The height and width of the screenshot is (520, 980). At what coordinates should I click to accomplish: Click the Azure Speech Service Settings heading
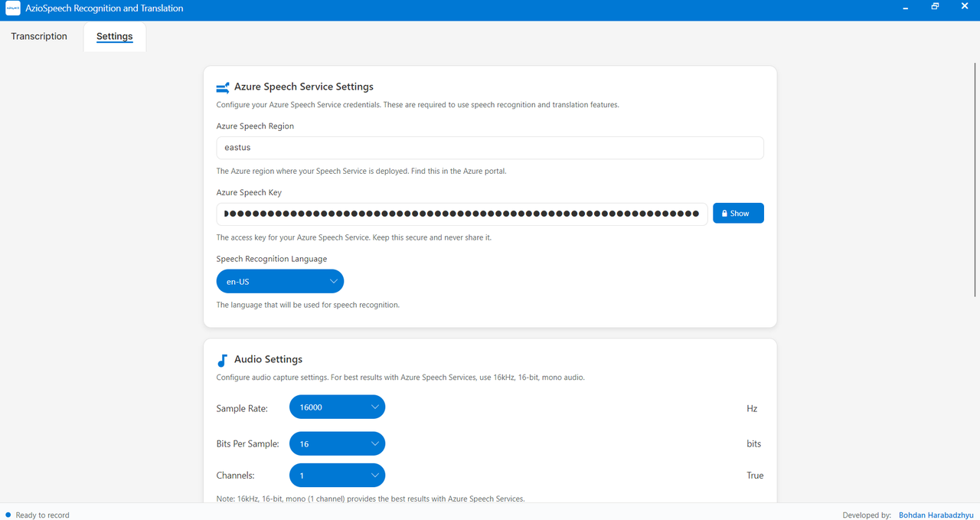pyautogui.click(x=304, y=87)
